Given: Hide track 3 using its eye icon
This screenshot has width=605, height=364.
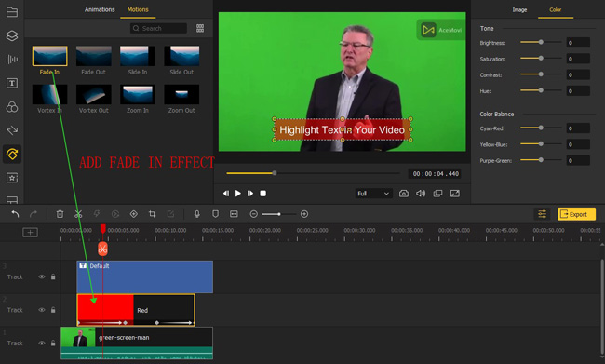Looking at the screenshot, I should [42, 276].
